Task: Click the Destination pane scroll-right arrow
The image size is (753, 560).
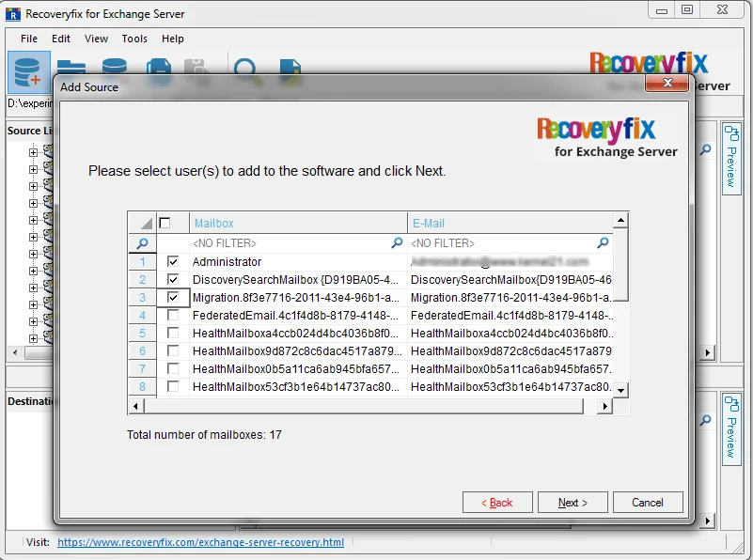Action: [707, 521]
